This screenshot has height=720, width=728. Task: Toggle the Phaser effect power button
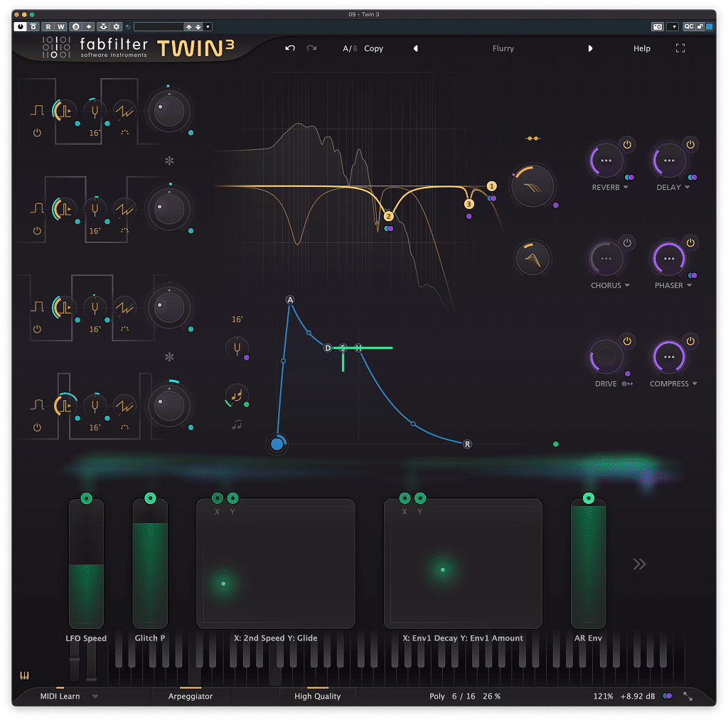(690, 243)
